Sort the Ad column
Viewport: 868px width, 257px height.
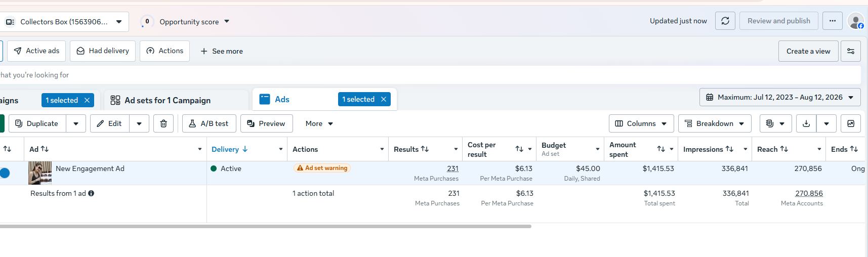point(45,149)
